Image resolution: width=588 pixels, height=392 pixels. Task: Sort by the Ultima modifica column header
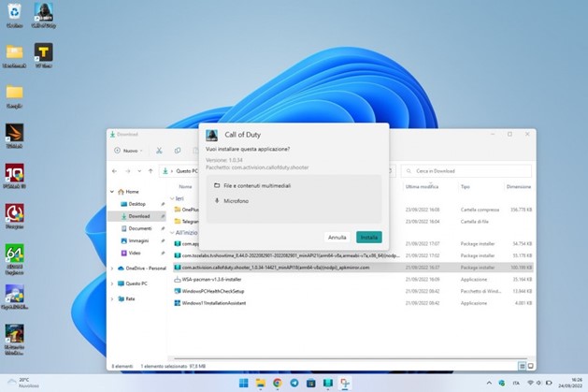(422, 186)
